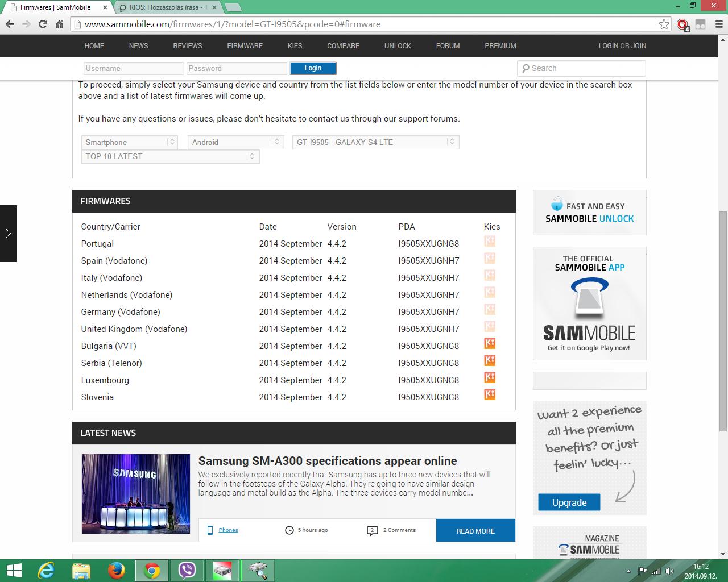The image size is (728, 582).
Task: Open REVIEWS menu item
Action: (188, 46)
